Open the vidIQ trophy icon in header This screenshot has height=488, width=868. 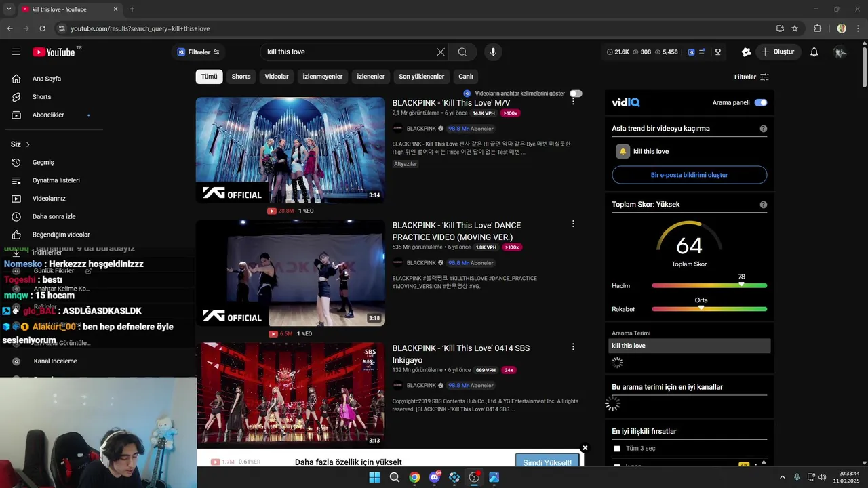[717, 52]
